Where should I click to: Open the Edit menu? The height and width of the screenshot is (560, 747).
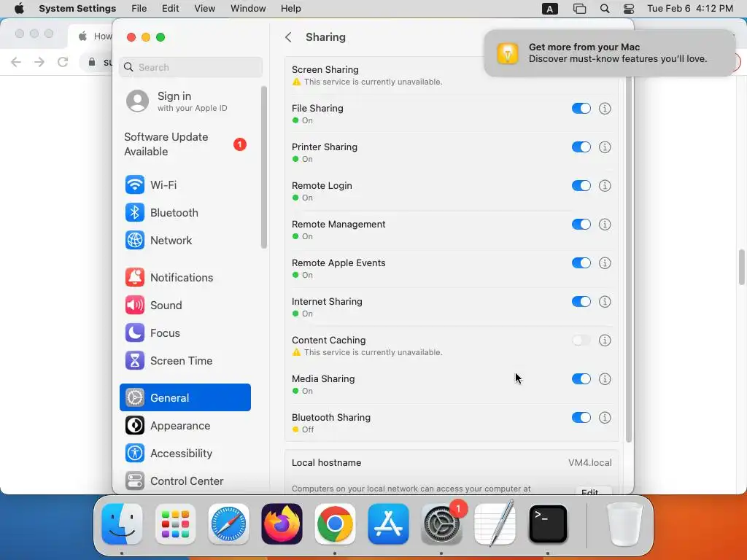point(171,9)
